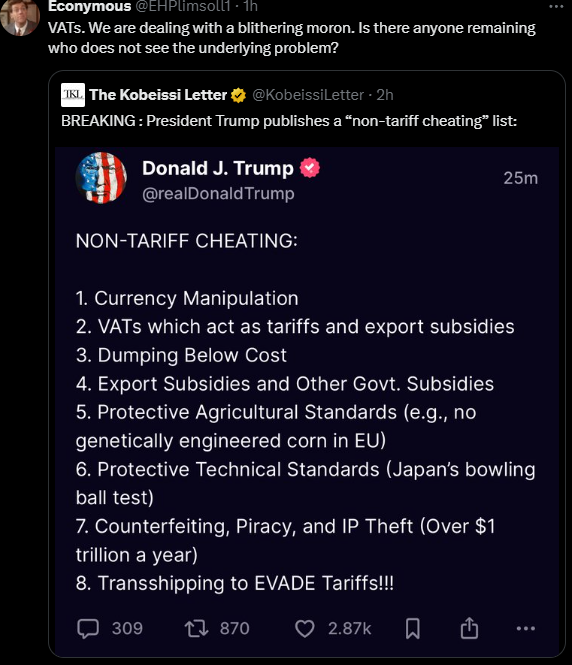Image resolution: width=572 pixels, height=665 pixels.
Task: Open the @EHPlimsoll1 handle link
Action: pos(183,6)
